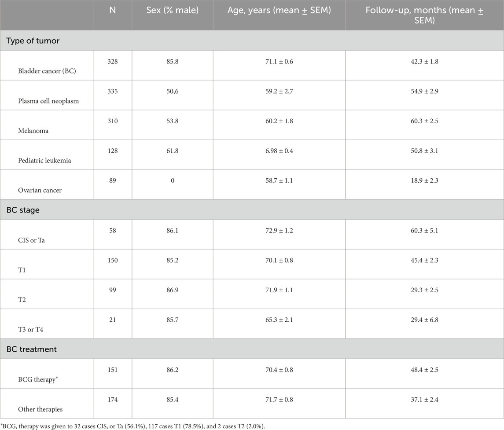This screenshot has width=504, height=430.
Task: Click the "Plasma cell neoplasm" row label
Action: tap(48, 101)
